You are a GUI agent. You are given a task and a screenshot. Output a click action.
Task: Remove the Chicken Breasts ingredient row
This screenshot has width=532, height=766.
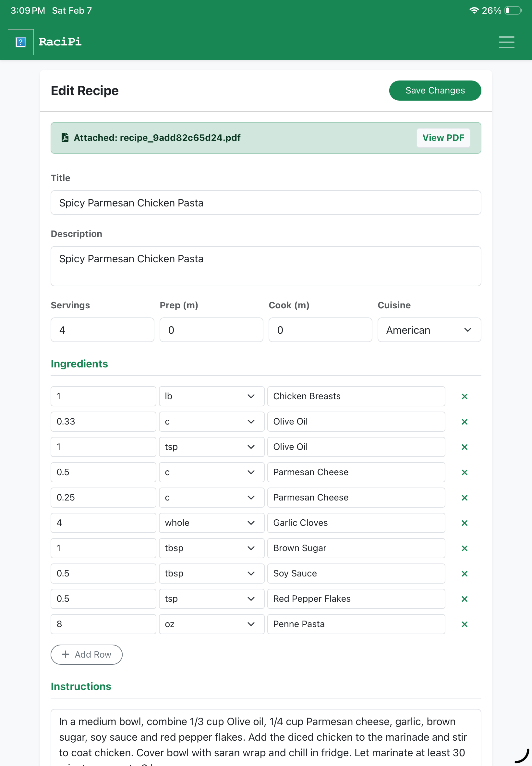coord(464,396)
